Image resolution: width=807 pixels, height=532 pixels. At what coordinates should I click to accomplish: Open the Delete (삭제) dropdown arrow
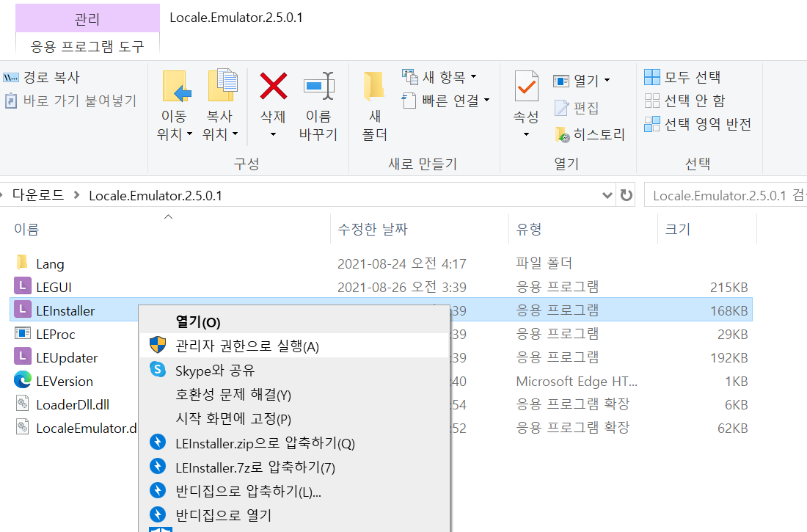[274, 135]
